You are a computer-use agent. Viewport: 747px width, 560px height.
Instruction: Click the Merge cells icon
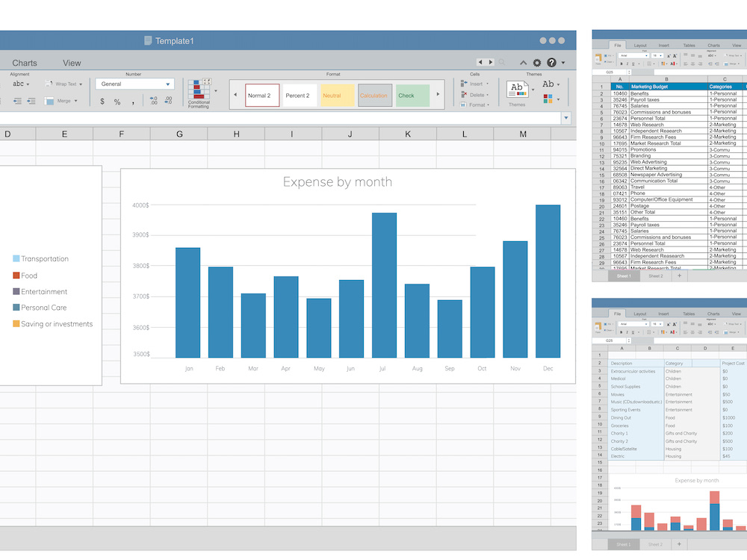tap(49, 101)
